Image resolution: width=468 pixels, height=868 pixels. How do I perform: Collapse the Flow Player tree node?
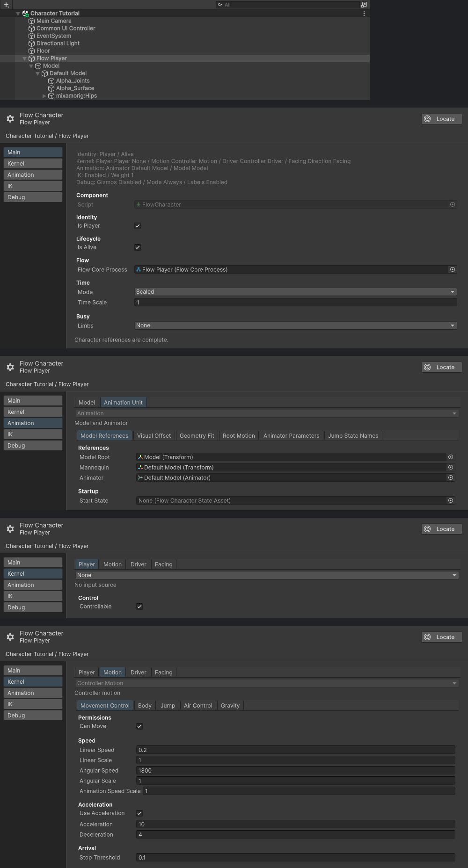(25, 58)
